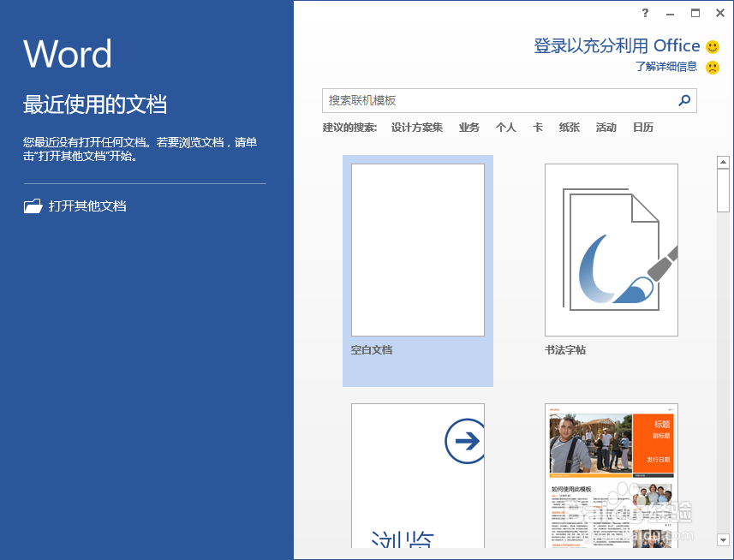This screenshot has width=734, height=560.
Task: Click the happy face feedback icon
Action: [711, 45]
